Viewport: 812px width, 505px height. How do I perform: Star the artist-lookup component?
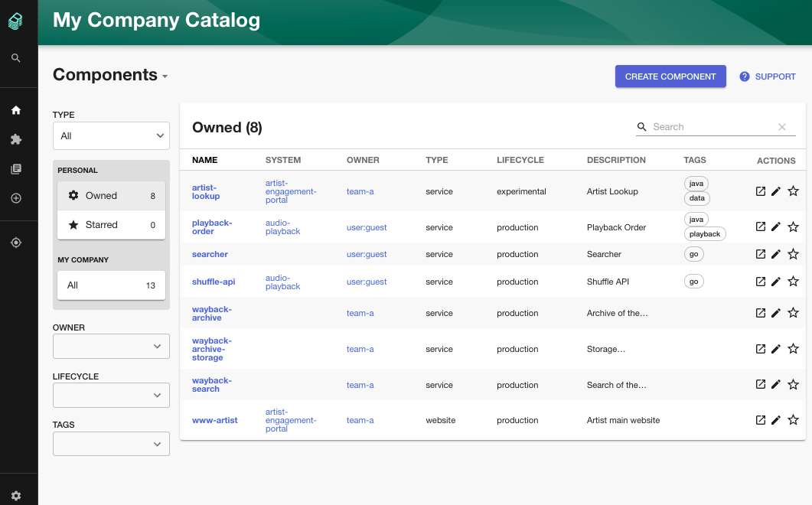pos(793,191)
